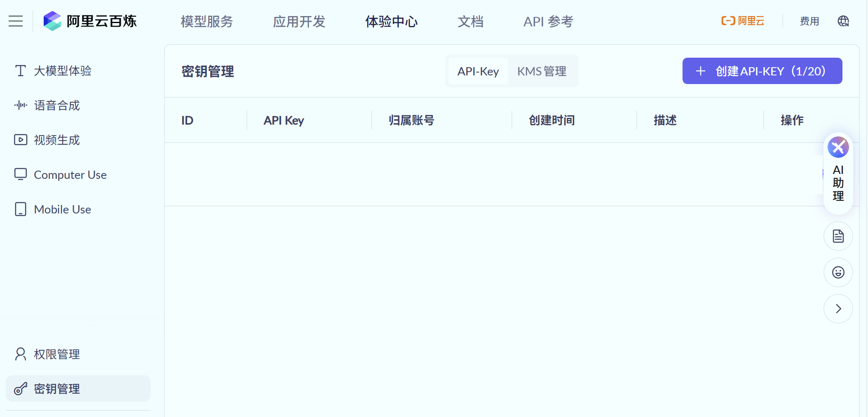Open the hamburger menu icon
Image resolution: width=868 pixels, height=417 pixels.
tap(16, 21)
